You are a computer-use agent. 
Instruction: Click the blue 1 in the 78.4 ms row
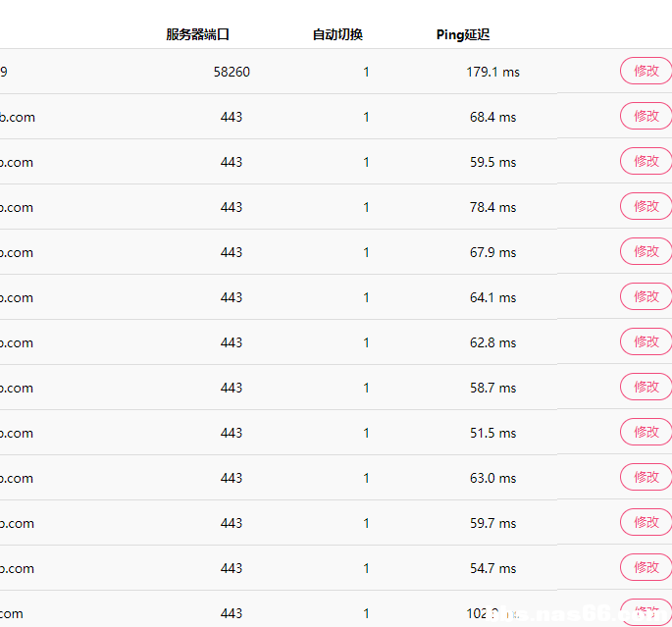367,207
